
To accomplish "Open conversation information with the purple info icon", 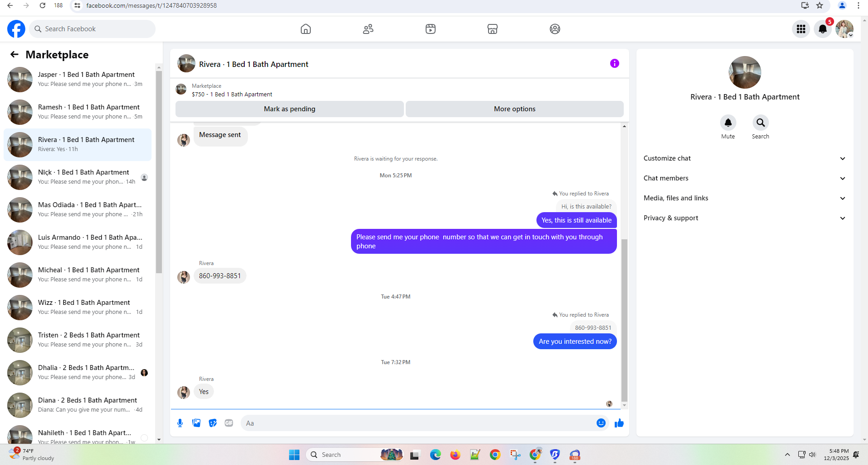I will pyautogui.click(x=614, y=63).
